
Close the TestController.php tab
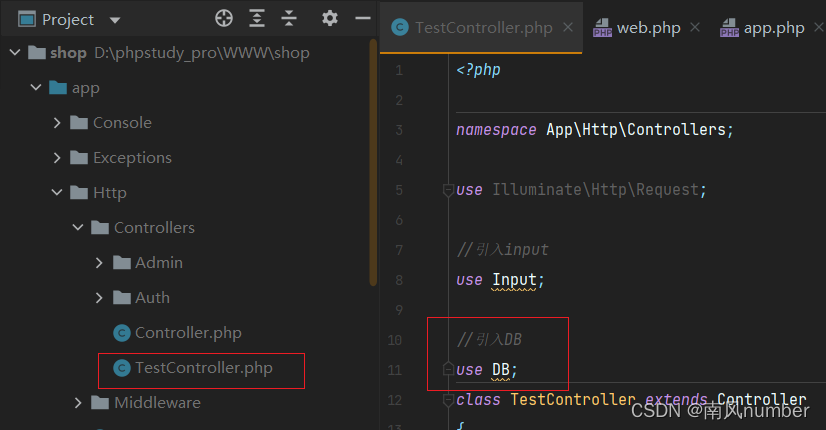pos(568,27)
